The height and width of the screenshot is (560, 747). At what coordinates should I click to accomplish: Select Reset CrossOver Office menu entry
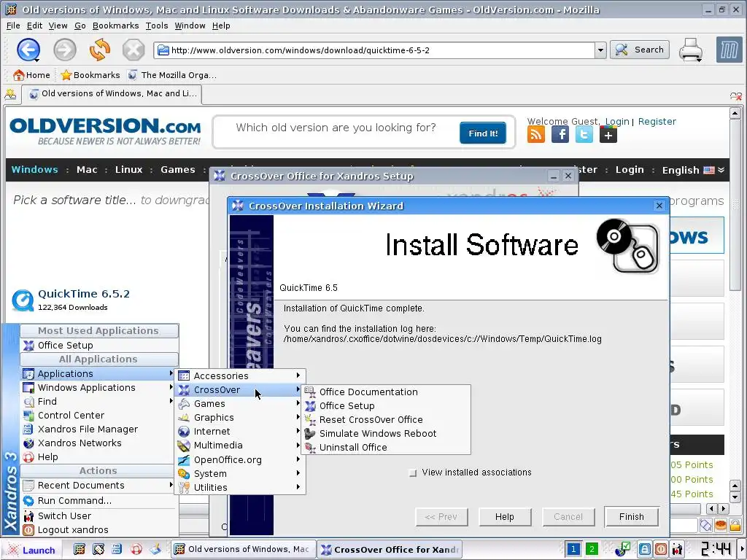click(387, 419)
